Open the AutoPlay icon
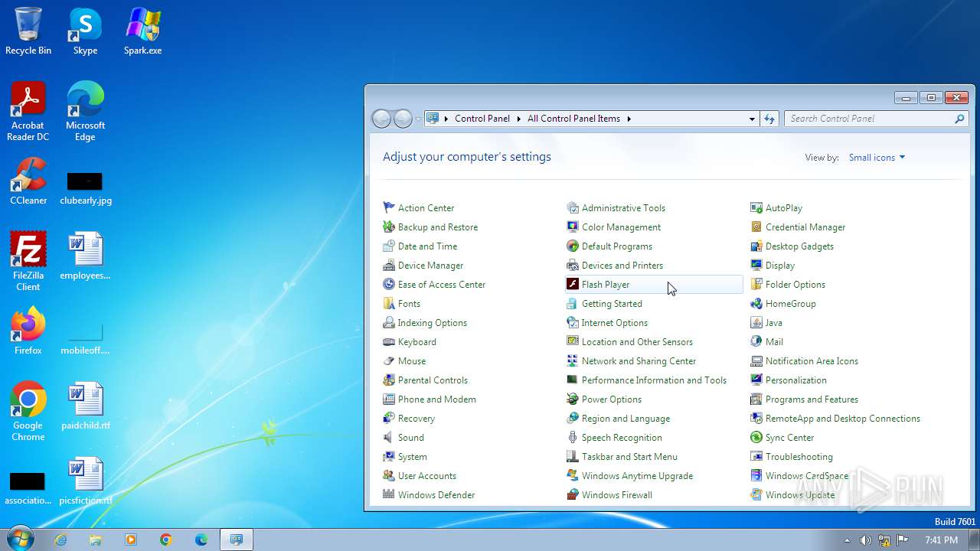Image resolution: width=980 pixels, height=551 pixels. click(x=756, y=208)
